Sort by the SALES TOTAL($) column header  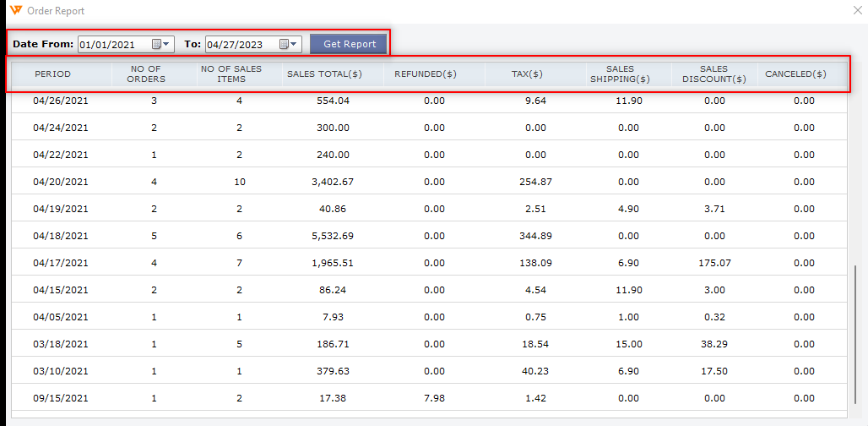click(324, 74)
